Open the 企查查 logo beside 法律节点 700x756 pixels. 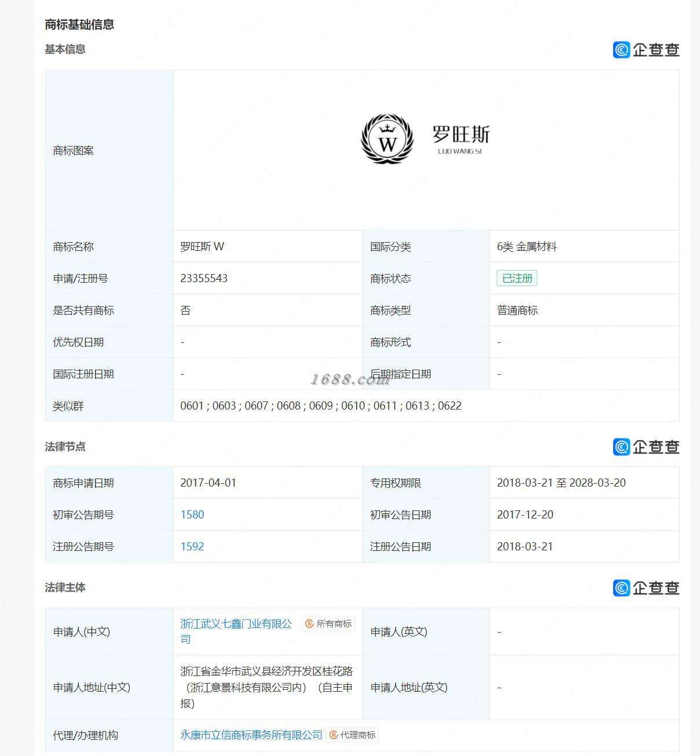pos(646,447)
